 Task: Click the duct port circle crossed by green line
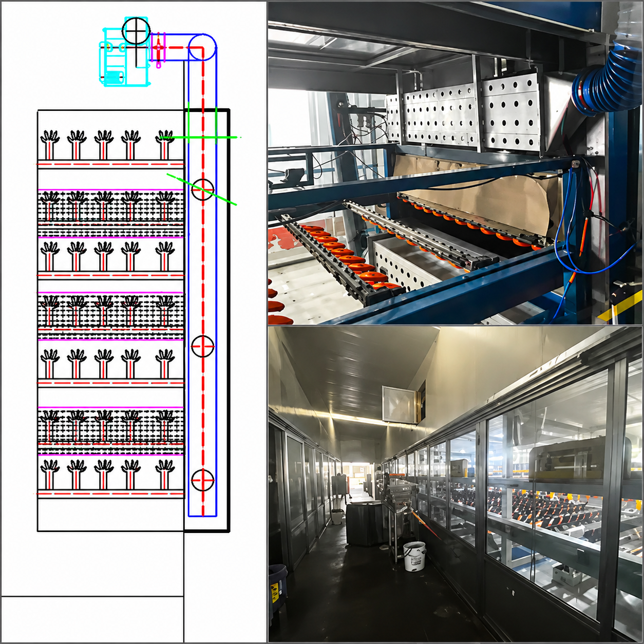click(202, 190)
